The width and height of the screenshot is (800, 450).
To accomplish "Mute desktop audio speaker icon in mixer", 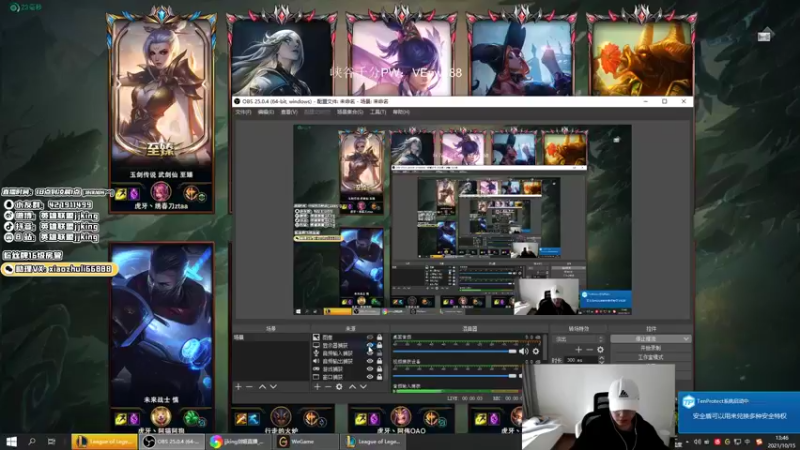I will coord(523,351).
